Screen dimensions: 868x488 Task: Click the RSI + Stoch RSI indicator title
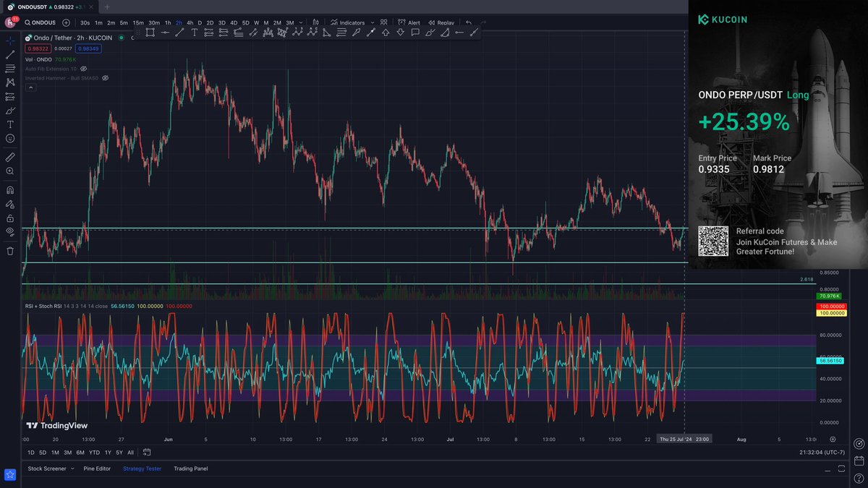click(x=44, y=306)
